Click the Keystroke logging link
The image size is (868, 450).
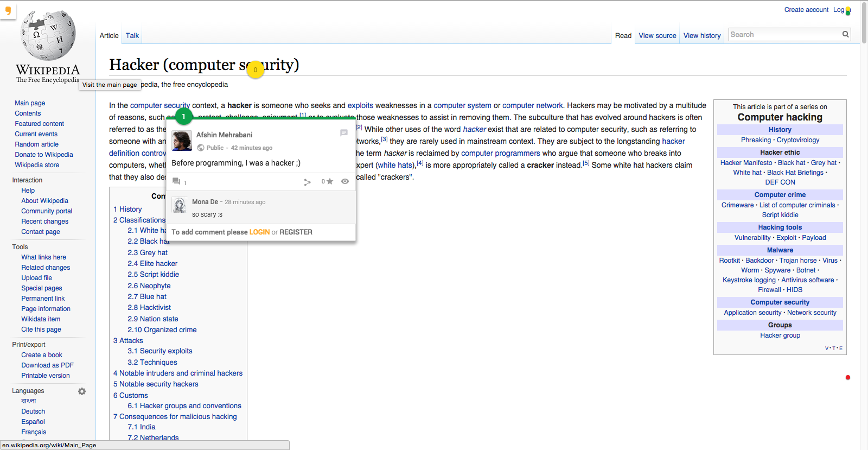(749, 280)
